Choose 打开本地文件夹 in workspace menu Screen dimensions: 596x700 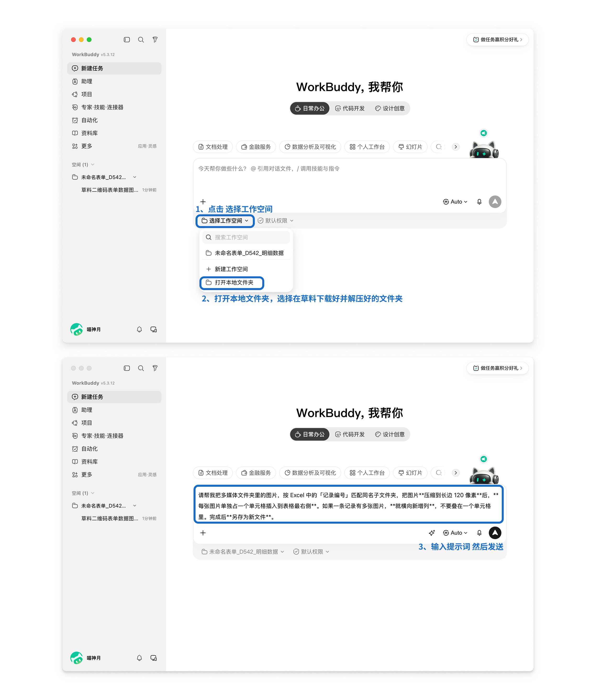point(232,282)
